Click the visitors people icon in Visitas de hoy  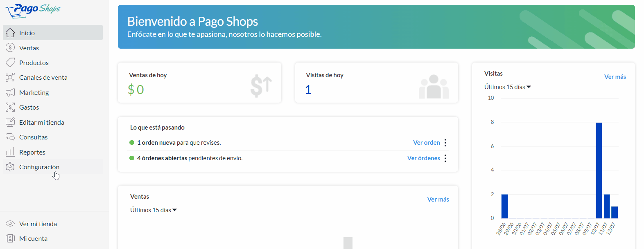(x=434, y=86)
